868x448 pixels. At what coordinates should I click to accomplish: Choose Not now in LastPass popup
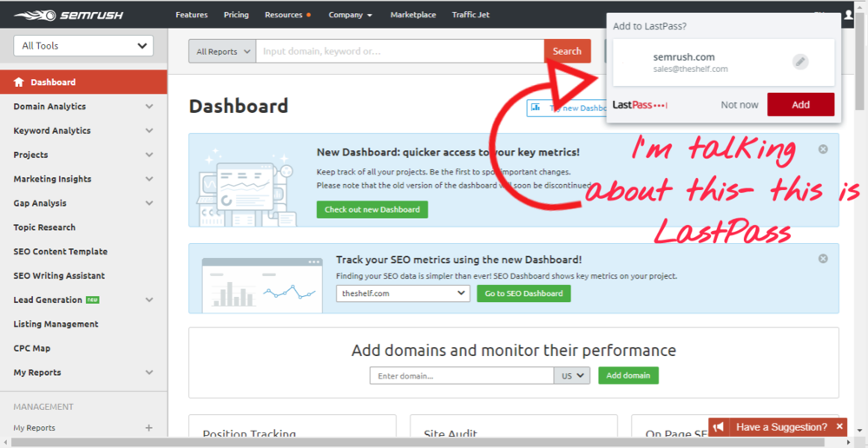pos(740,105)
